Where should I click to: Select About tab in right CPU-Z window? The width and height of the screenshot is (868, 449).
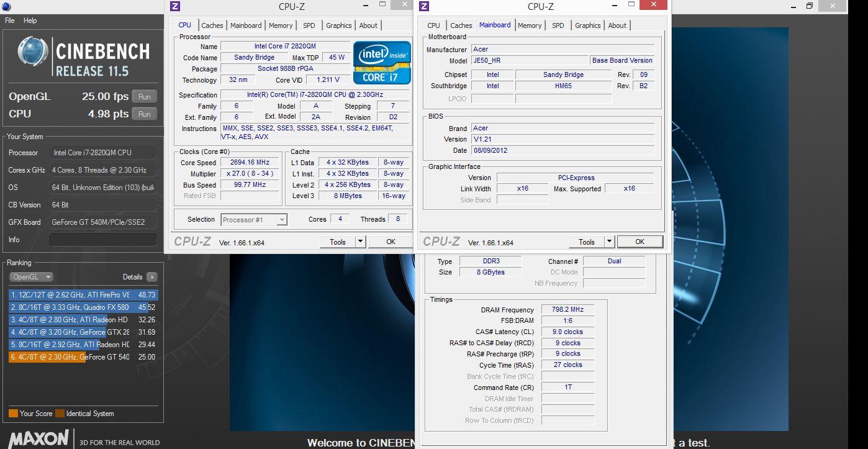[x=617, y=25]
